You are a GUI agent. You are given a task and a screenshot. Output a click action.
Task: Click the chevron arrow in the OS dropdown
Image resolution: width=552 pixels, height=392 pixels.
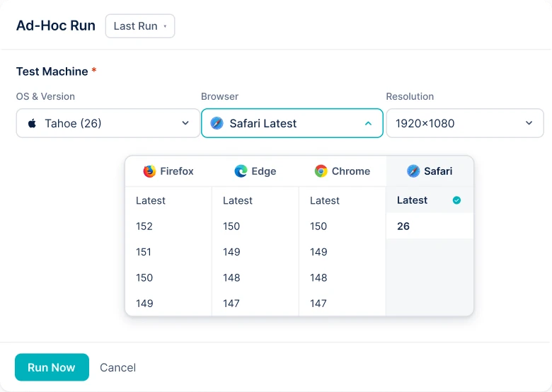(x=185, y=123)
